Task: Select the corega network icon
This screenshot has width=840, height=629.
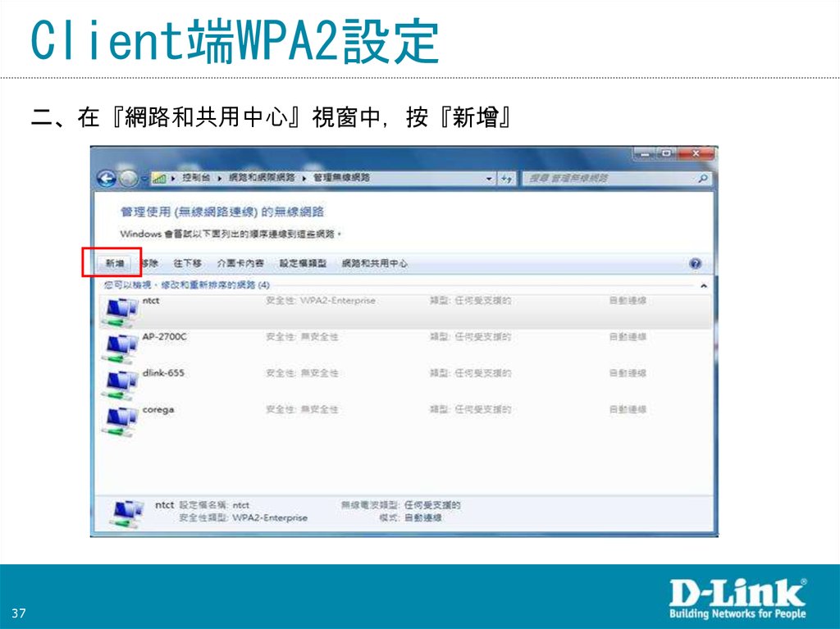Action: (x=120, y=422)
